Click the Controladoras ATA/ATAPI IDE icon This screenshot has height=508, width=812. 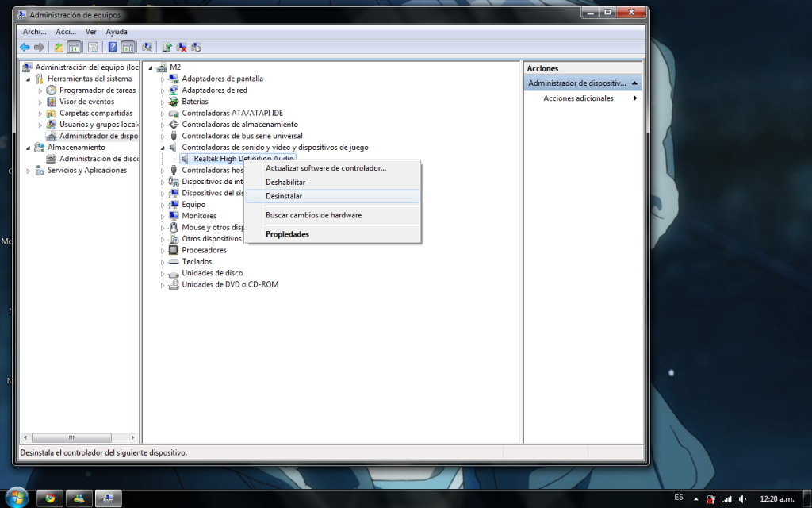tap(174, 113)
